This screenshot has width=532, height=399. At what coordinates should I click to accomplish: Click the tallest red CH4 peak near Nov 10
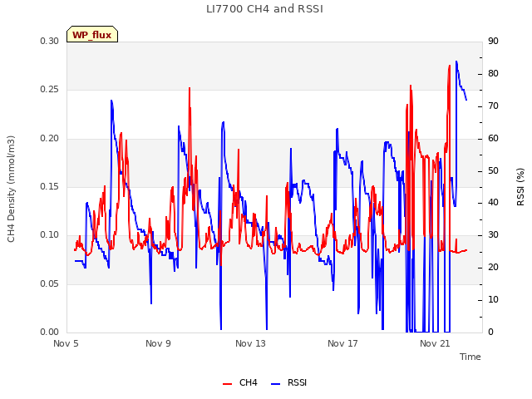[190, 88]
